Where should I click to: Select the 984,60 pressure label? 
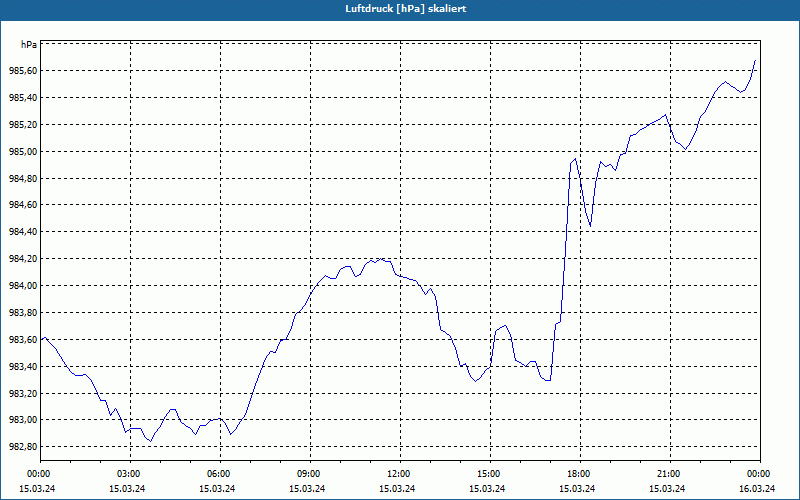pos(23,205)
